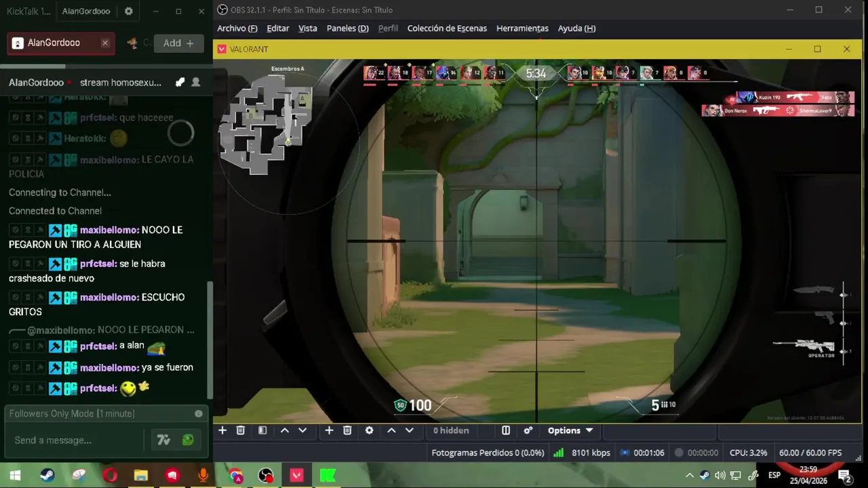Viewport: 868px width, 488px height.
Task: Open Riot Client from the taskbar
Action: 172,476
